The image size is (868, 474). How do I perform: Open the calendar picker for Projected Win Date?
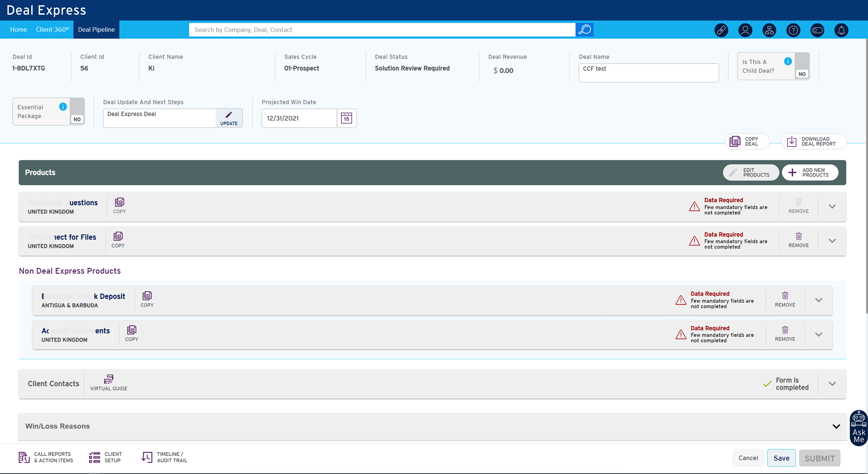coord(346,118)
